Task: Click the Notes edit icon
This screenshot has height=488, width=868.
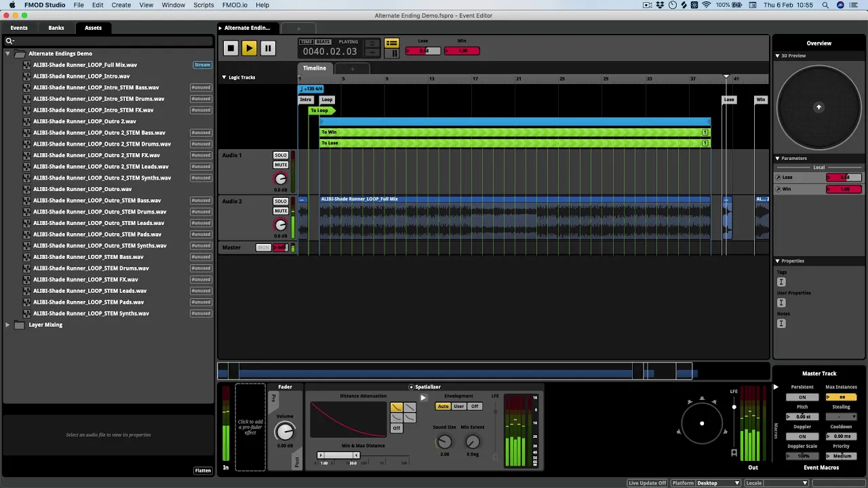Action: click(781, 323)
